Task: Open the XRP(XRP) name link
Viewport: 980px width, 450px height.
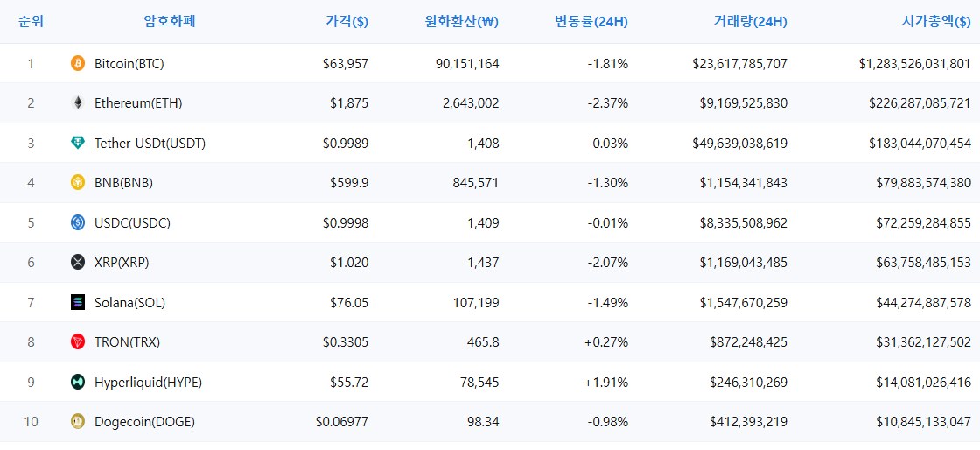Action: pyautogui.click(x=122, y=263)
